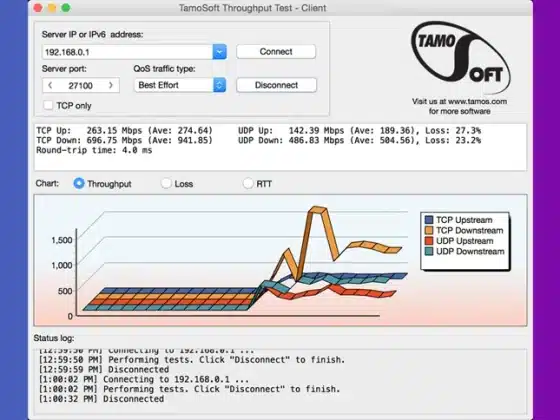Click the 'TCP Up: 263.15 Mbps' result line
This screenshot has height=420, width=560.
[x=124, y=131]
